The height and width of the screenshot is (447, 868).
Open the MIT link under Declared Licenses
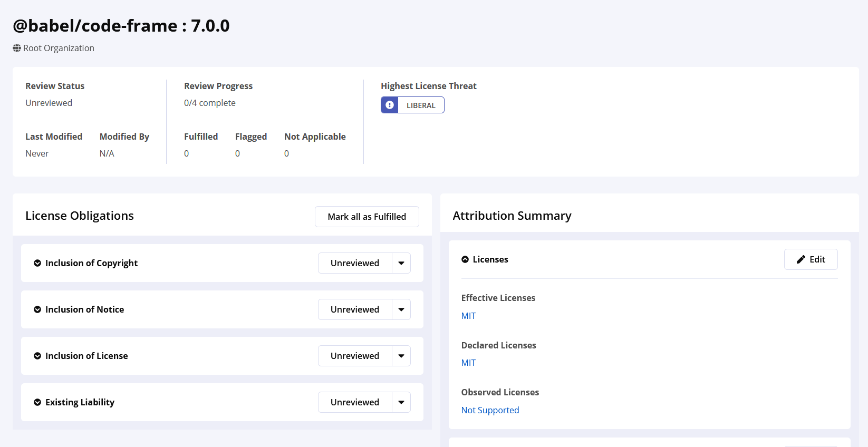point(468,363)
